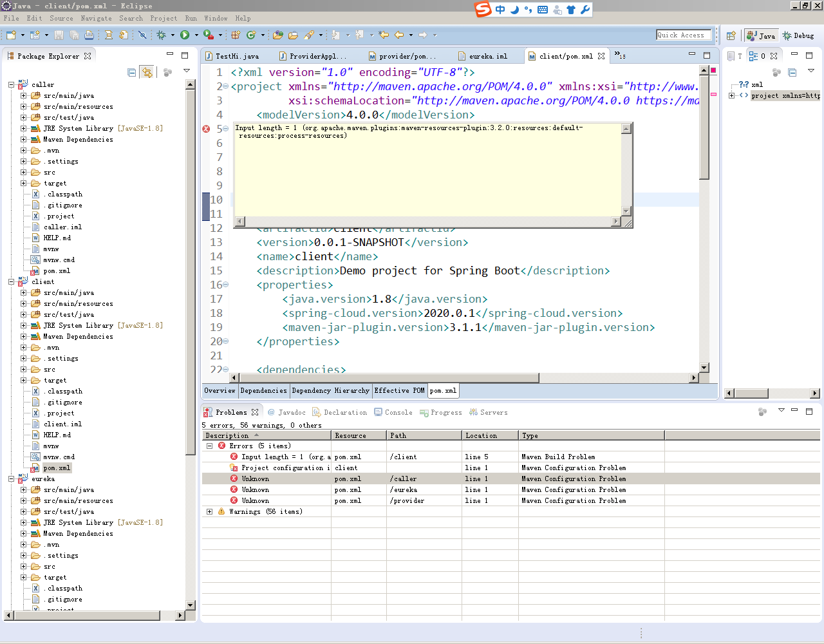The height and width of the screenshot is (644, 824).
Task: Expand project xmlns node in Outline
Action: click(731, 95)
